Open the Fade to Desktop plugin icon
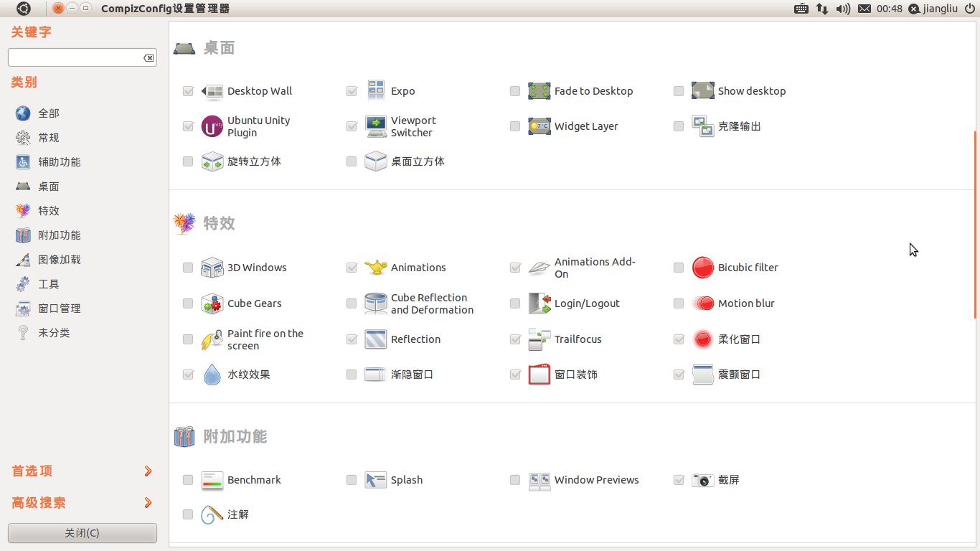The image size is (980, 551). coord(540,91)
